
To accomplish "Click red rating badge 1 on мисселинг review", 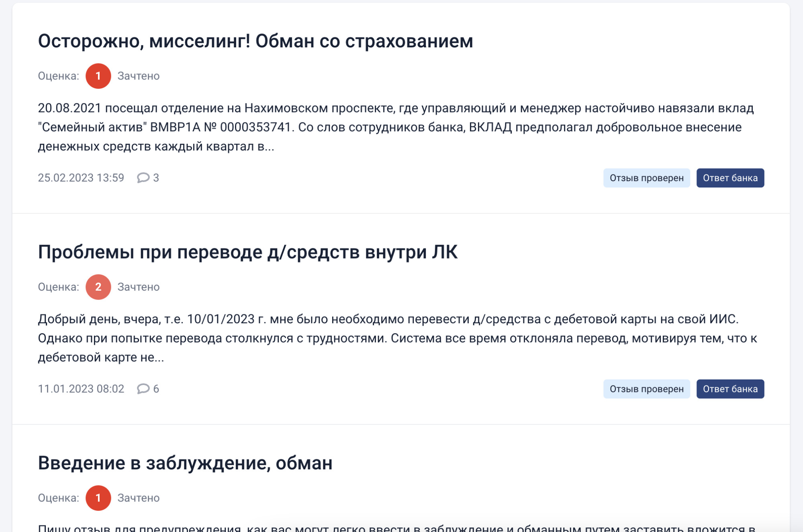I will coord(98,76).
